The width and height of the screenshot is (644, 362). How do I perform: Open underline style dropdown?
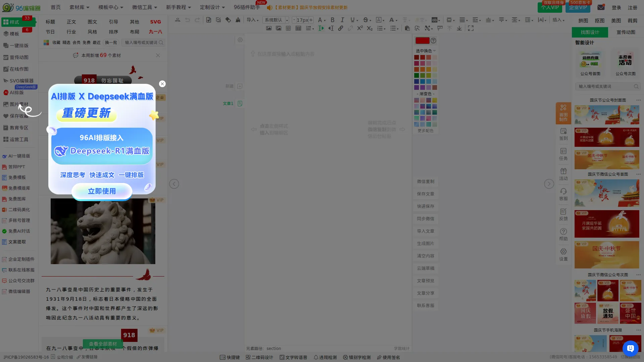358,20
